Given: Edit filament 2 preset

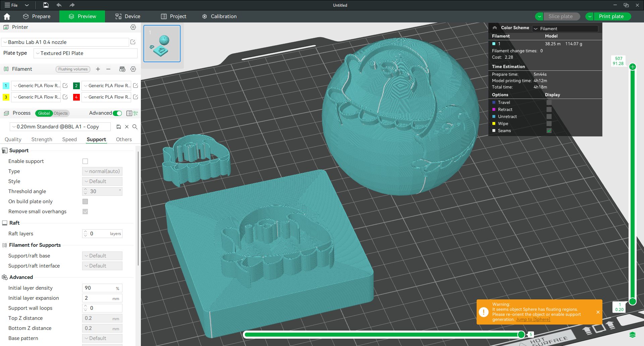Looking at the screenshot, I should [136, 85].
